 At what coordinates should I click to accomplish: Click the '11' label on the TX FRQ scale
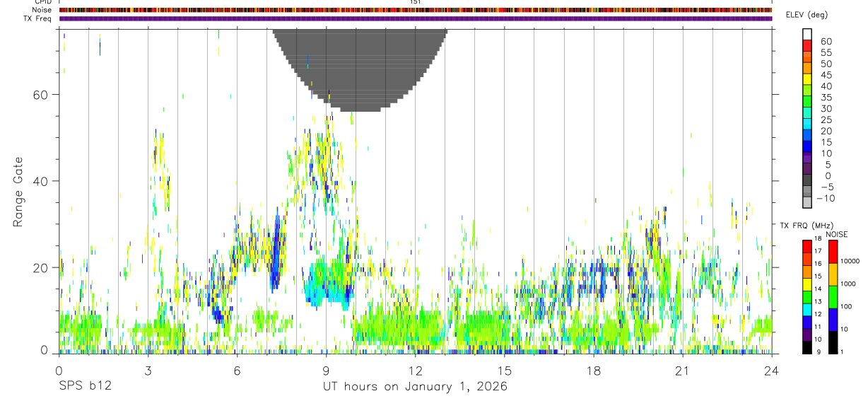click(x=818, y=327)
